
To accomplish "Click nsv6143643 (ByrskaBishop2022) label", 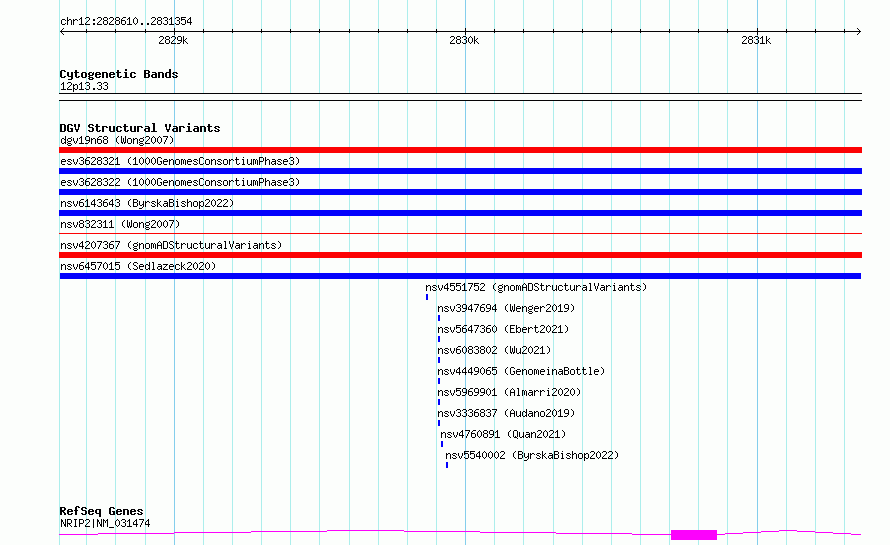I will 147,203.
